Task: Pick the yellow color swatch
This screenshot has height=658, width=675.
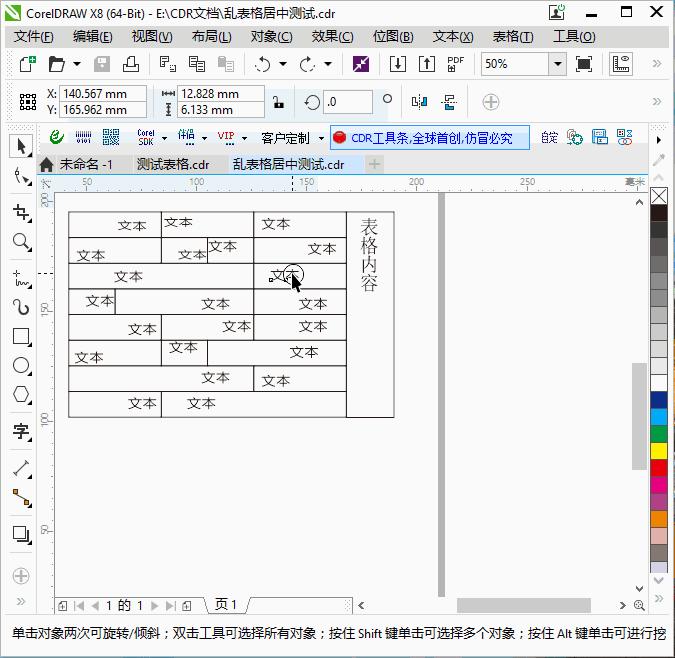Action: pos(659,451)
